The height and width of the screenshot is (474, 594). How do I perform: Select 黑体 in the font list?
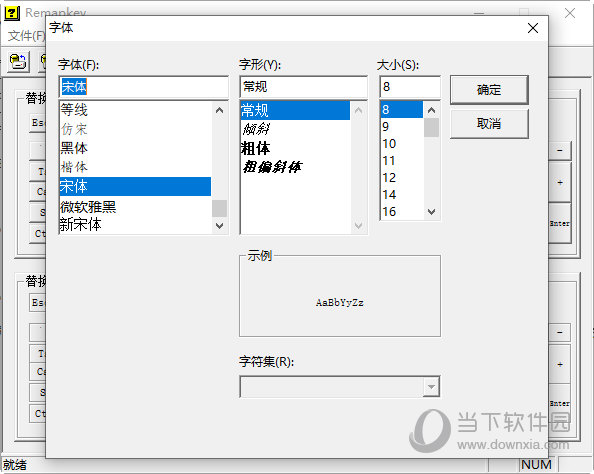(x=135, y=148)
